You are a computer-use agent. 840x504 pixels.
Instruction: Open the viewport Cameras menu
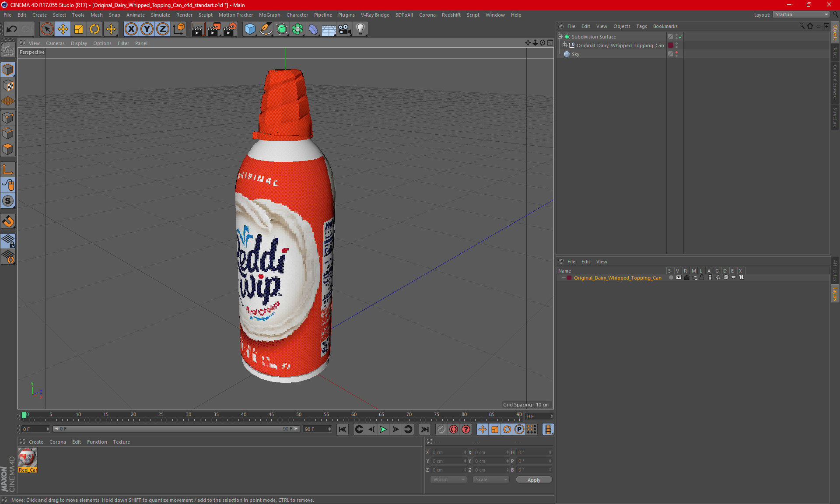[55, 43]
